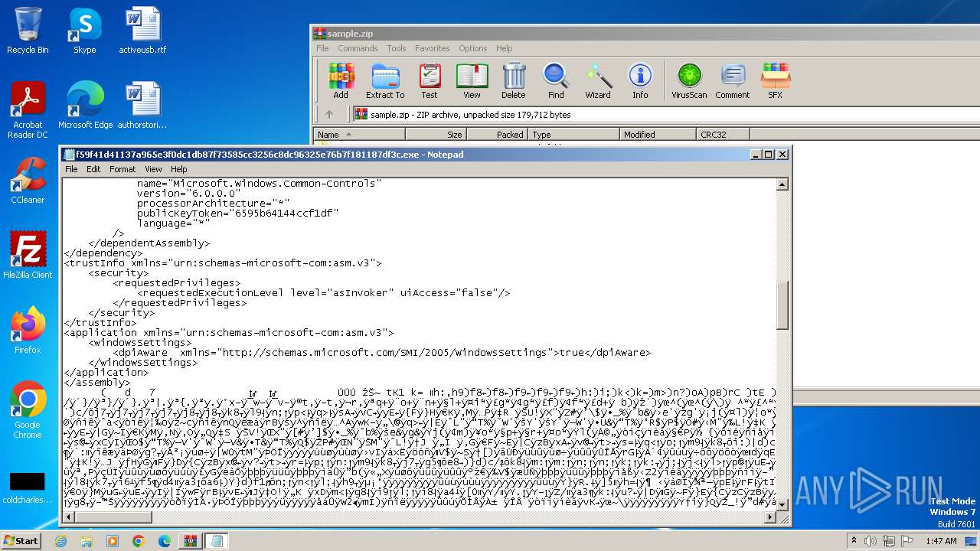Open WinRAR Help menu
980x551 pixels.
tap(504, 48)
